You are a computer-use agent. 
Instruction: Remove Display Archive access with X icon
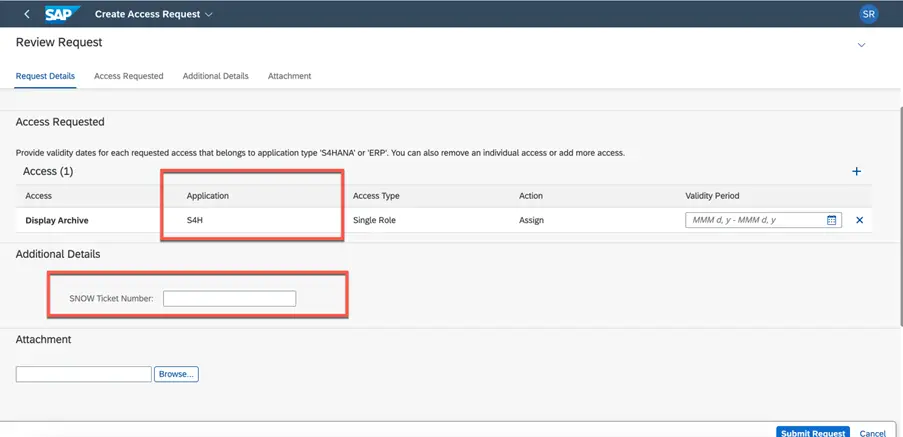(859, 220)
